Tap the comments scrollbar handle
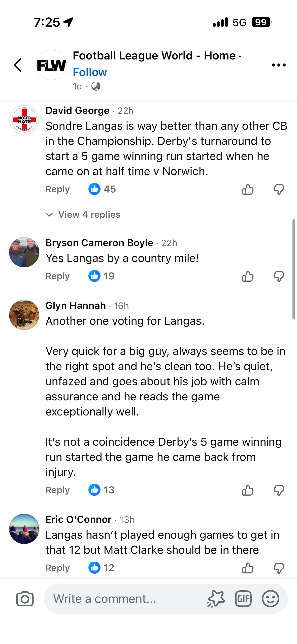The height and width of the screenshot is (644, 297). pos(293,269)
